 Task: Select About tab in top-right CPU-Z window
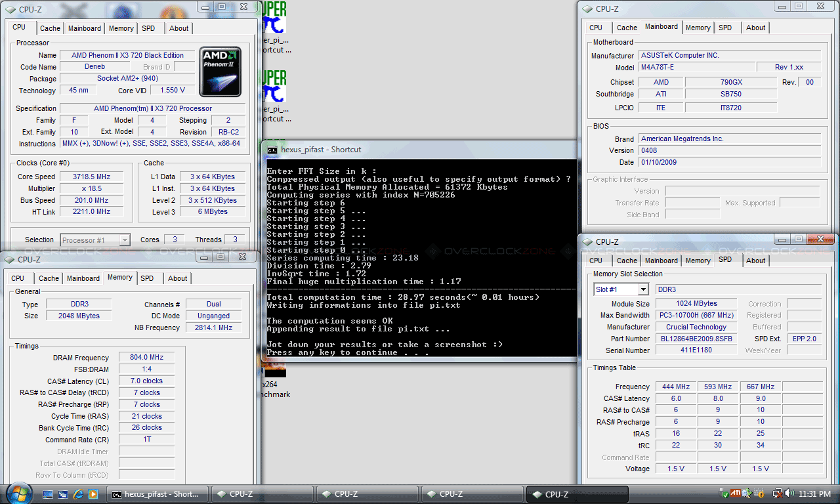click(x=755, y=28)
